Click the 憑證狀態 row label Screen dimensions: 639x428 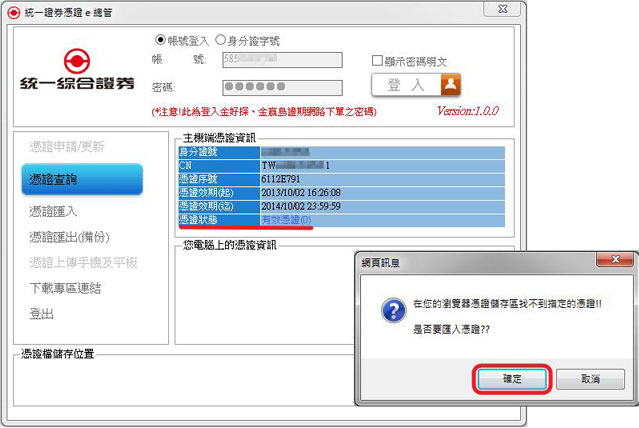(219, 220)
